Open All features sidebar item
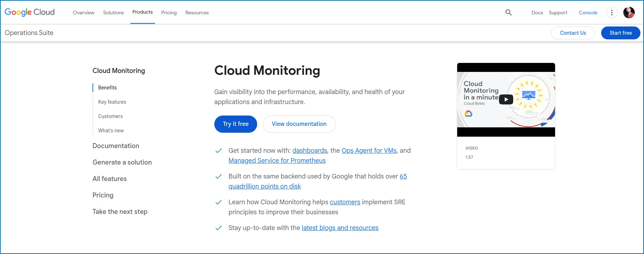644x254 pixels. (x=110, y=179)
